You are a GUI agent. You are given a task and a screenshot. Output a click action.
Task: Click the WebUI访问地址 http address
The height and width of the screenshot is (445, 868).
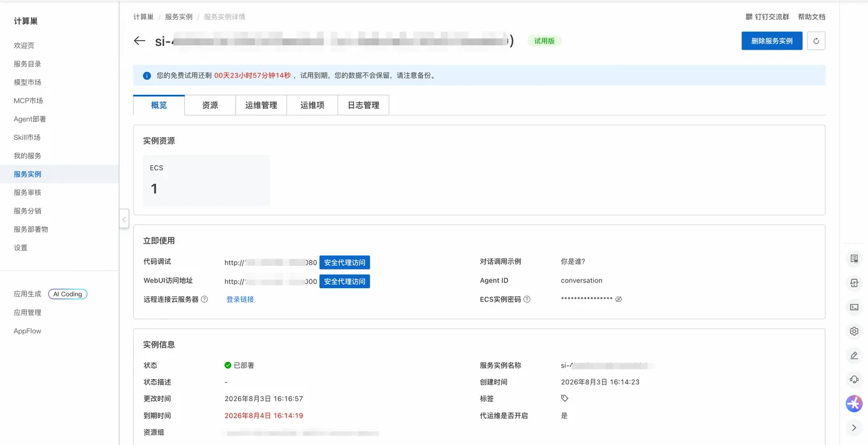tap(270, 281)
